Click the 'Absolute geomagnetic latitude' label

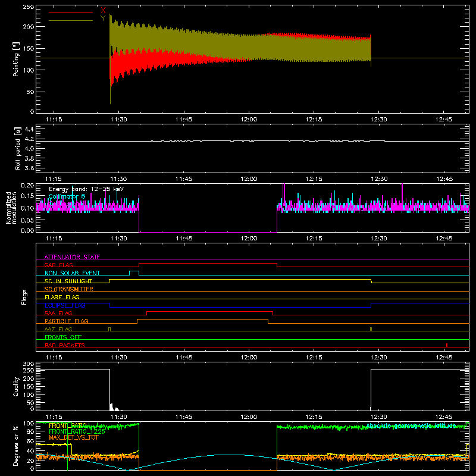(x=411, y=425)
